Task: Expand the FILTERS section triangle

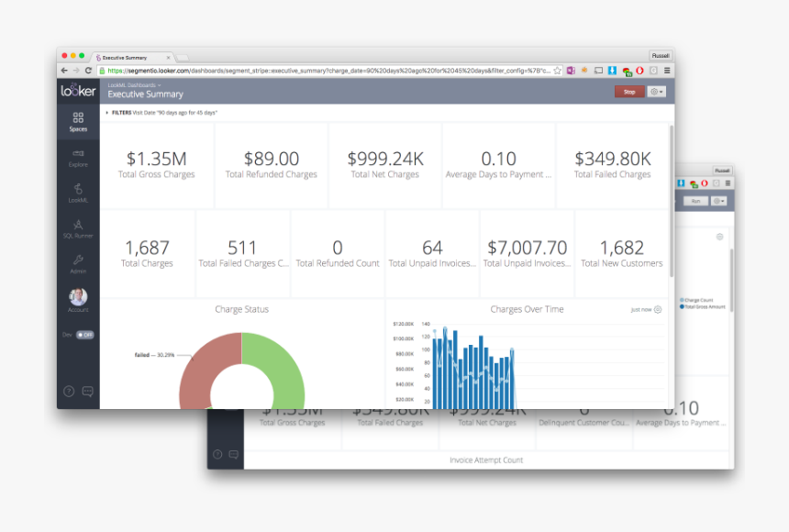Action: pyautogui.click(x=106, y=113)
